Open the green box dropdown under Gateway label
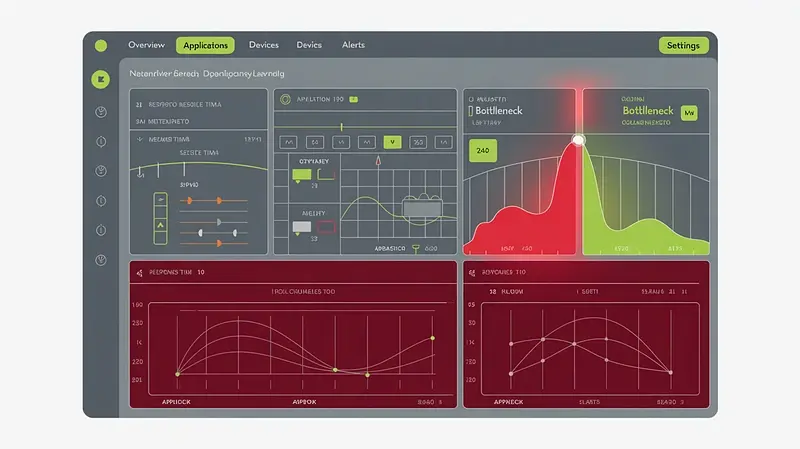Viewport: 800px width, 449px height. pos(301,176)
